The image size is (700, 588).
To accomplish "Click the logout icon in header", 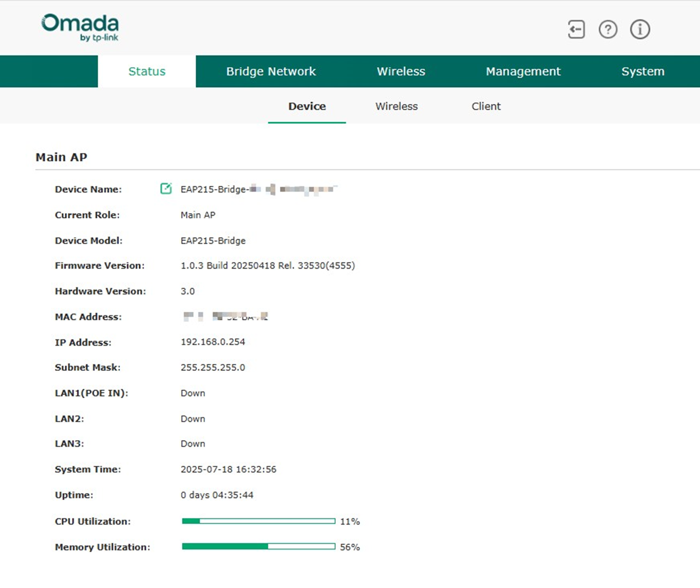I will tap(576, 29).
